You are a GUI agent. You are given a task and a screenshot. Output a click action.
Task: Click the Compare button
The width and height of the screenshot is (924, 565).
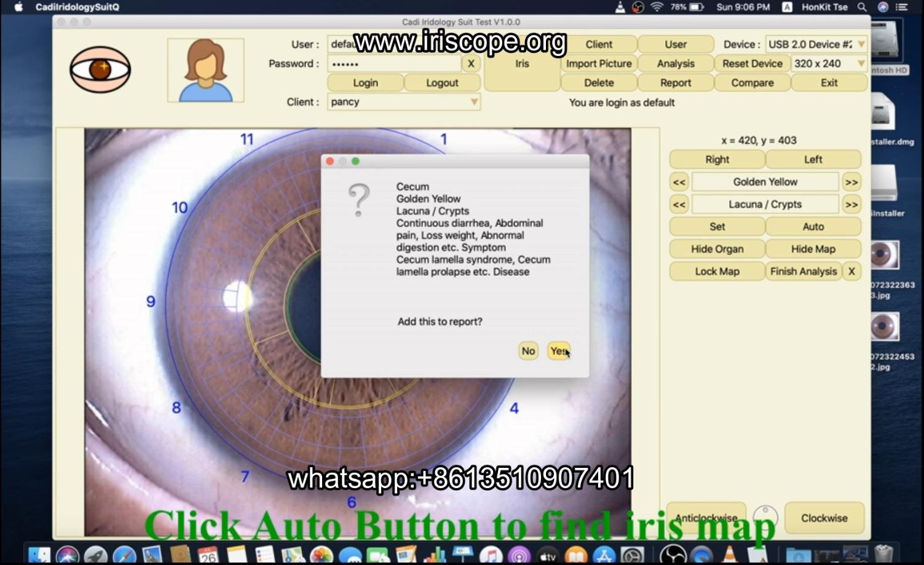[x=752, y=83]
